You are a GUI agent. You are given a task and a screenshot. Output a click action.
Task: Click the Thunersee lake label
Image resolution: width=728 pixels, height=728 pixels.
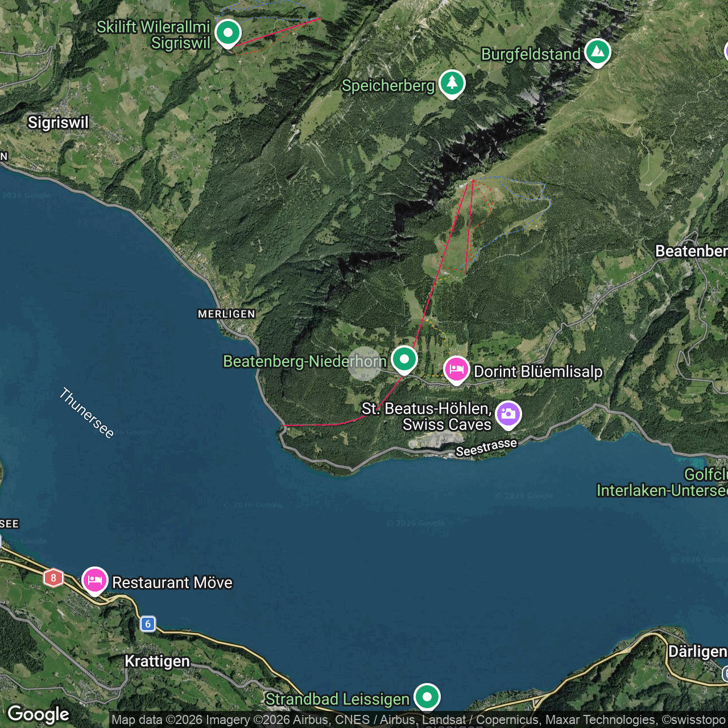[86, 413]
